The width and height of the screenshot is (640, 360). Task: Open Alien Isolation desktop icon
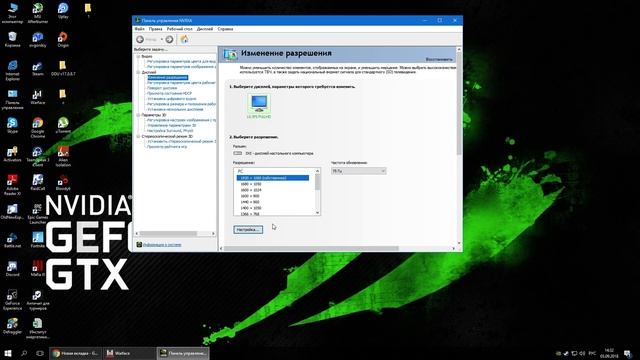click(x=63, y=156)
